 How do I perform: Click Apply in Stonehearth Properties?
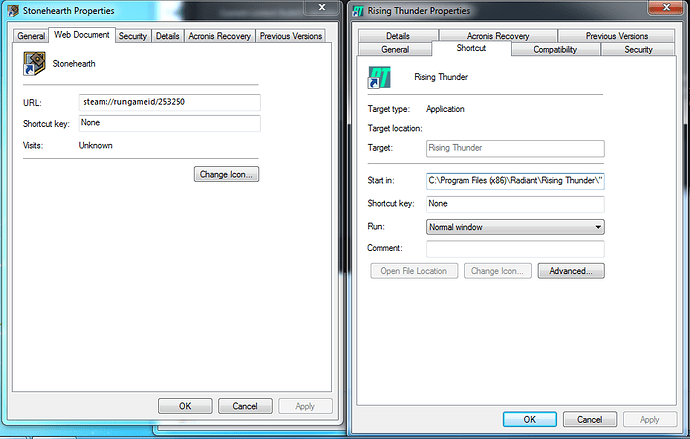[305, 406]
